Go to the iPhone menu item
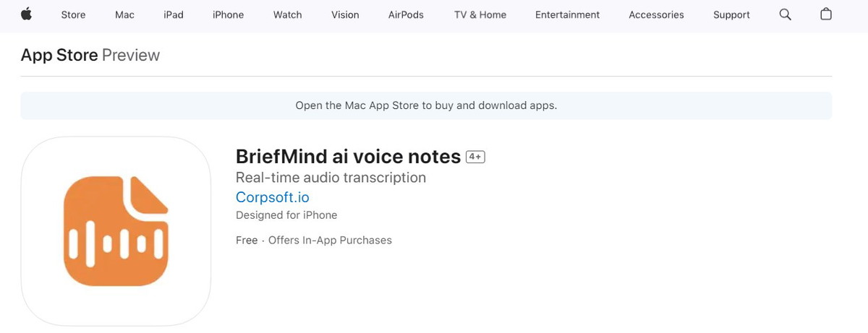Image resolution: width=868 pixels, height=333 pixels. coord(228,14)
